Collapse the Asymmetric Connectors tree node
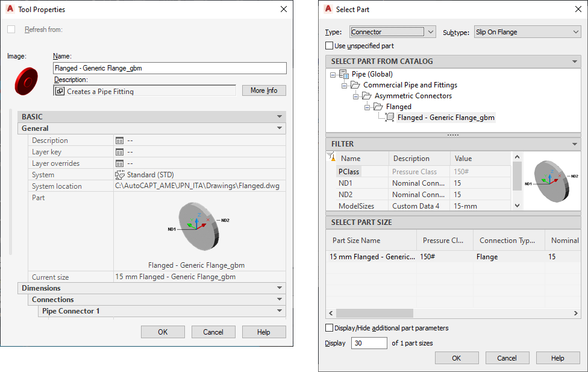This screenshot has width=588, height=372. tap(355, 97)
